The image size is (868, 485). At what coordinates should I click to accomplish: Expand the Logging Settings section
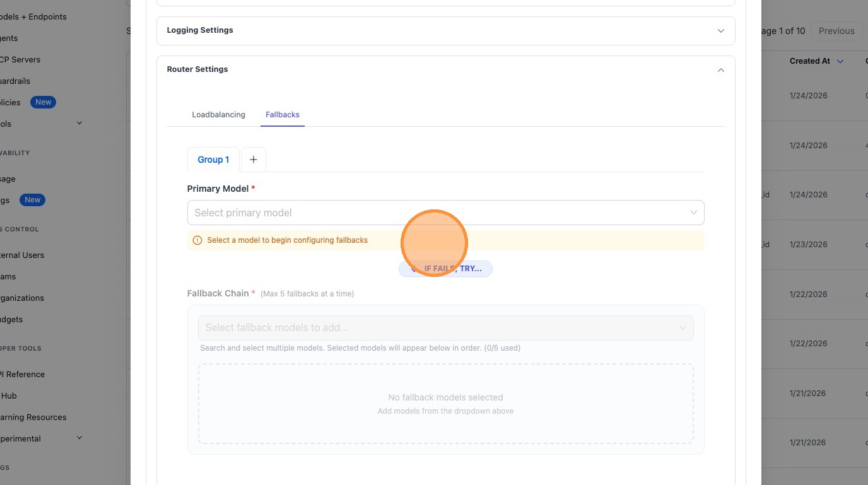tap(720, 31)
